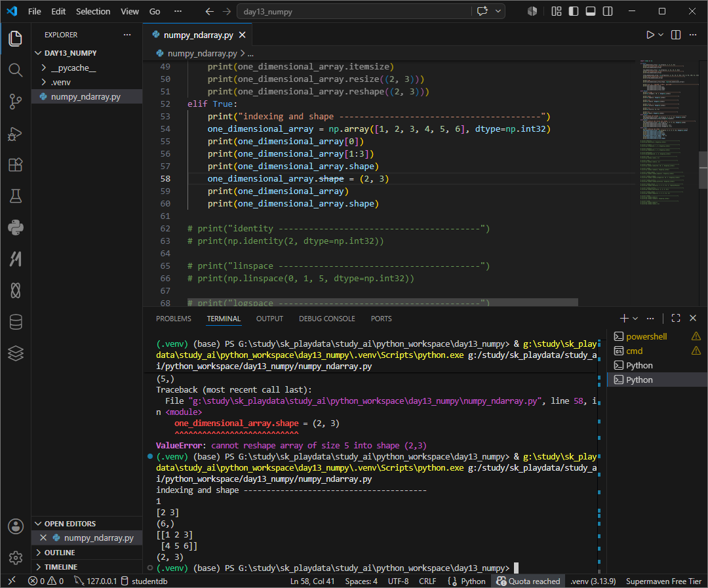Select the .venv (3.13.9) interpreter
Viewport: 708px width, 588px height.
click(x=593, y=581)
